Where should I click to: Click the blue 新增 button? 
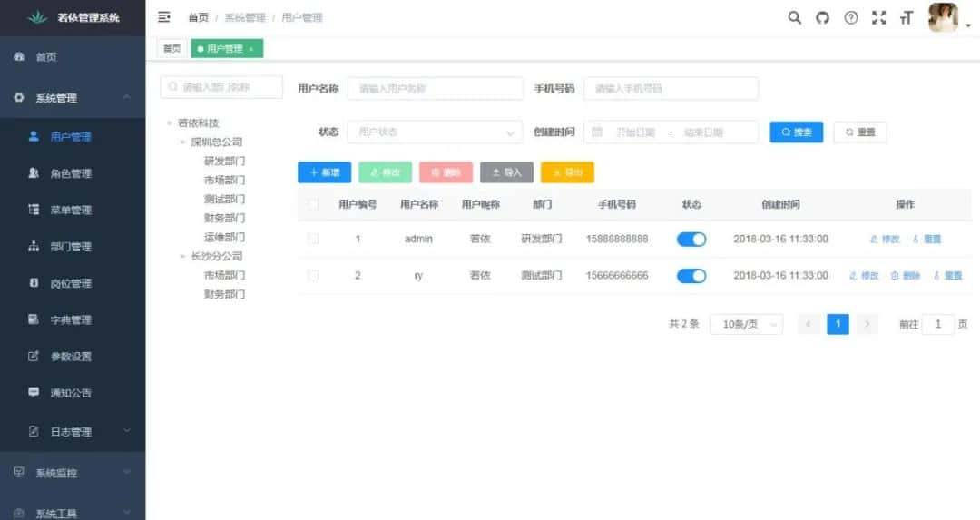pyautogui.click(x=324, y=172)
